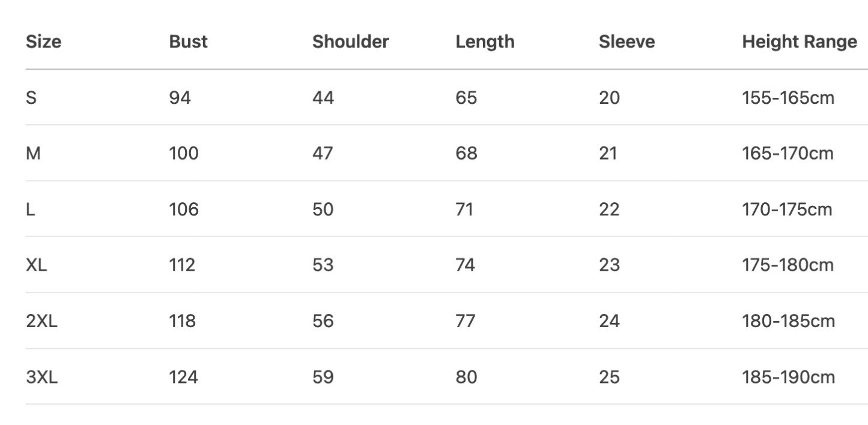The image size is (868, 425).
Task: Select the M size row label
Action: pos(33,153)
